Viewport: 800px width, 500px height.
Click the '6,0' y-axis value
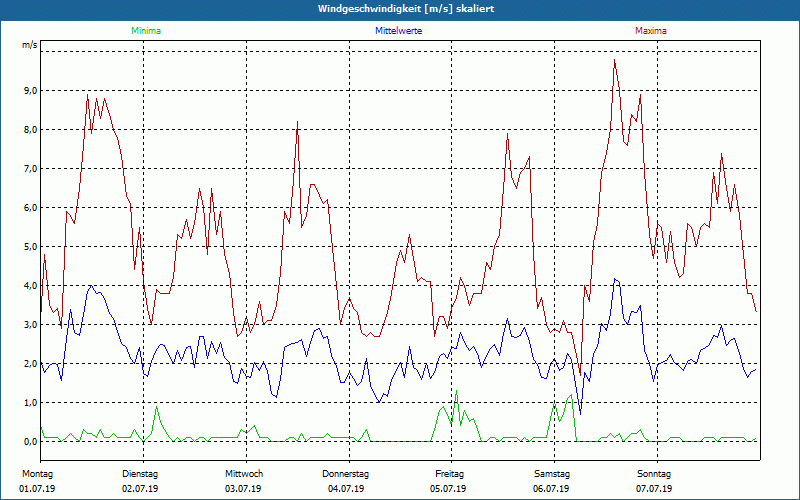click(30, 208)
